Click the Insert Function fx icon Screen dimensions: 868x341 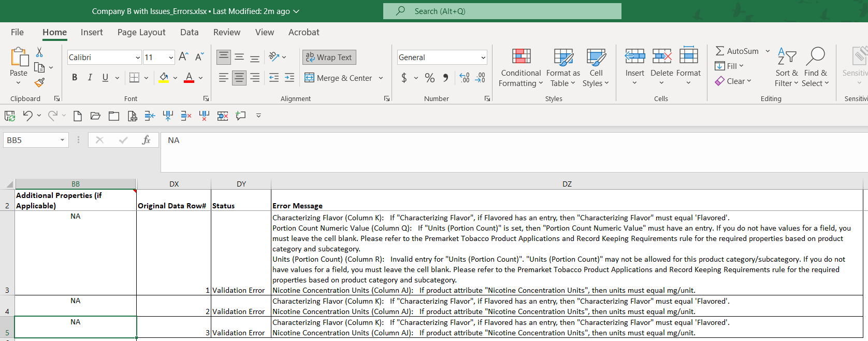(x=146, y=140)
